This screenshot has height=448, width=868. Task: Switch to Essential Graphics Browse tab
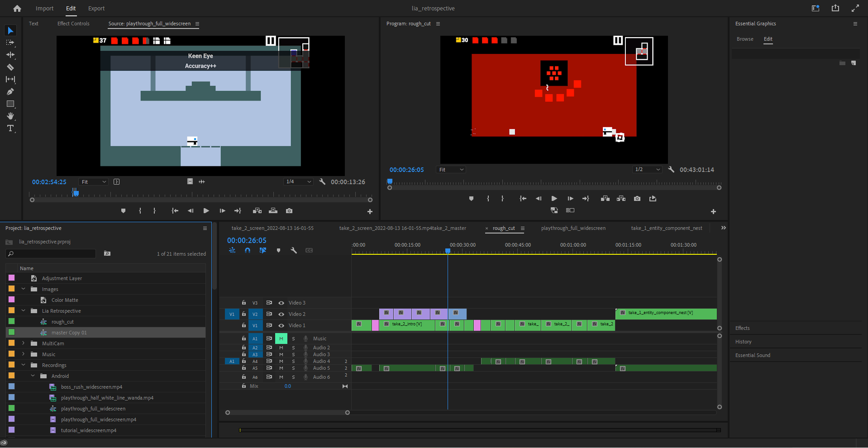745,39
